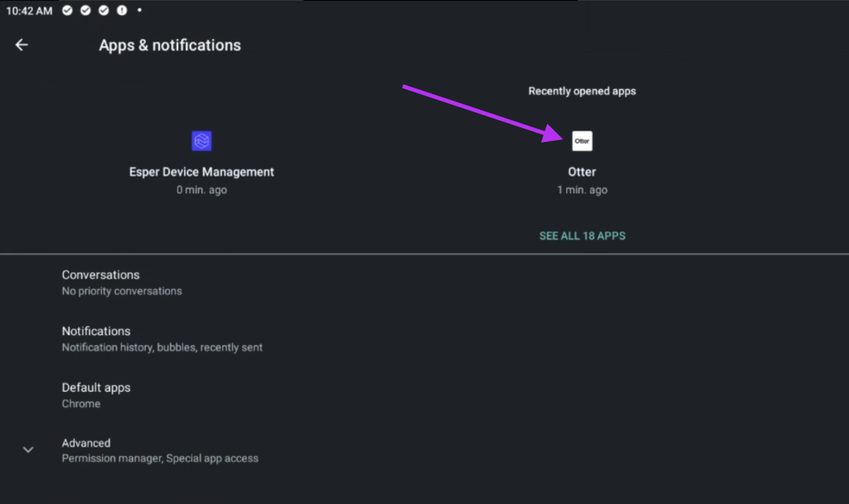Tap the exclamation alert status bar icon
This screenshot has height=504, width=849.
point(121,10)
